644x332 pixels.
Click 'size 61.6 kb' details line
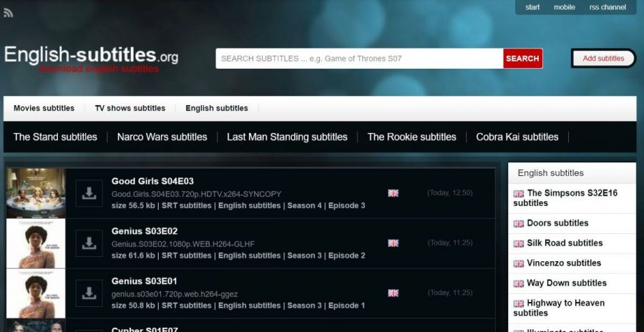(x=238, y=255)
